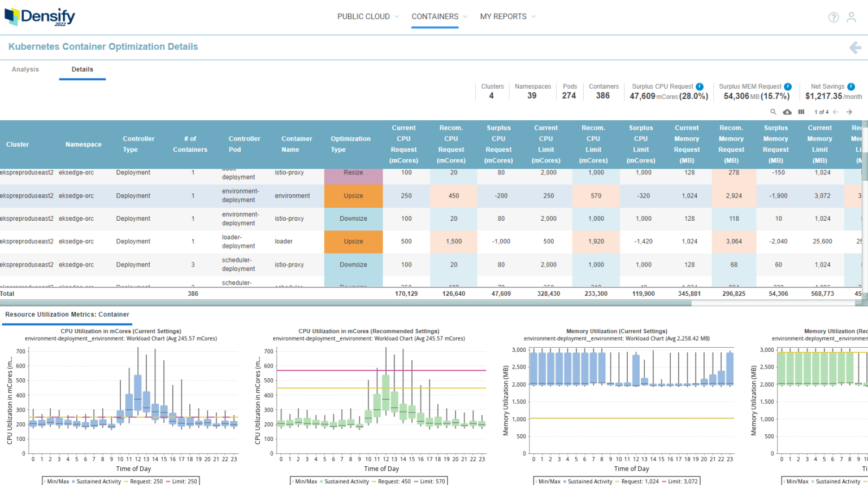Click the cloud download export icon
Screen dimensions: 868x485
[787, 112]
